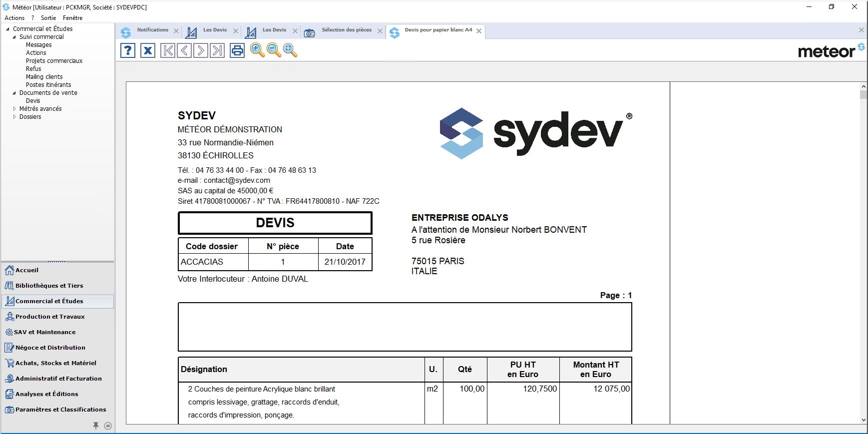
Task: Open Paramètres et Classifications module
Action: [x=57, y=410]
